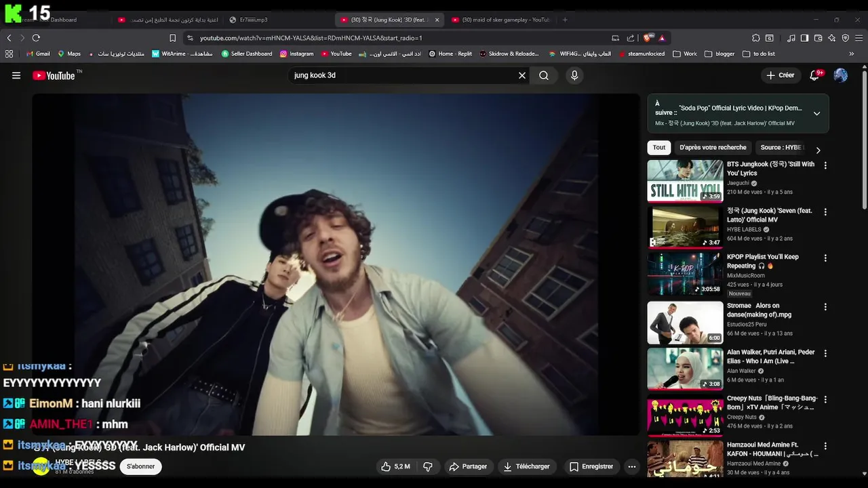The height and width of the screenshot is (488, 868).
Task: Dislike the video
Action: pos(428,466)
